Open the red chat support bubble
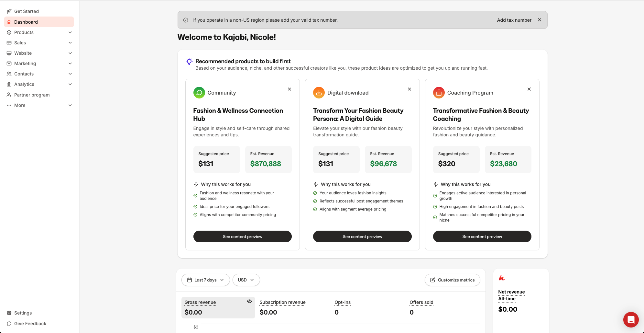The height and width of the screenshot is (333, 644). click(x=631, y=320)
